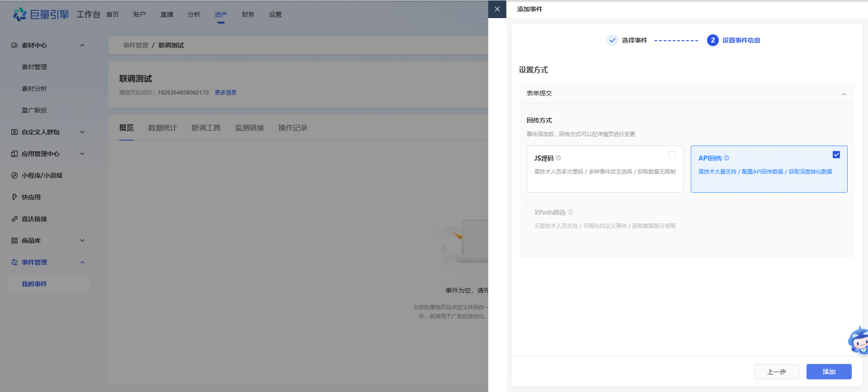Expand the 自定义人群包 sidebar menu
This screenshot has height=392, width=868.
pos(82,132)
